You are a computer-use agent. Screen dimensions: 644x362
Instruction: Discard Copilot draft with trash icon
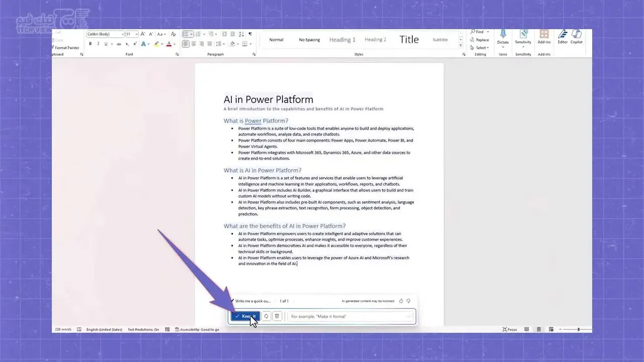pyautogui.click(x=277, y=316)
